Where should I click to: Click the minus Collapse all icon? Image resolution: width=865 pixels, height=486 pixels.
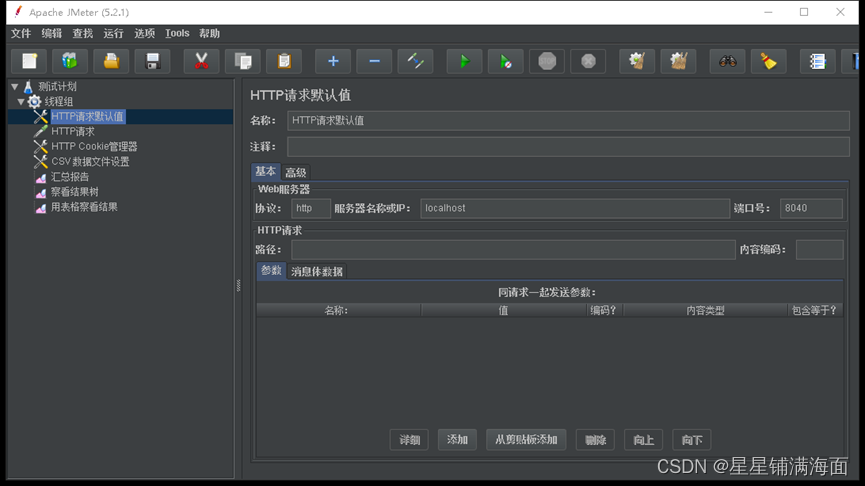tap(374, 61)
